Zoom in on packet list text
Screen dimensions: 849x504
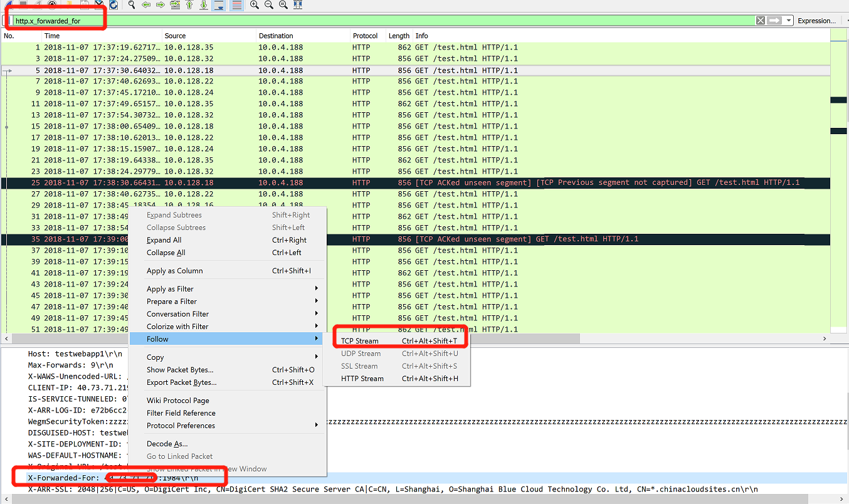[254, 4]
